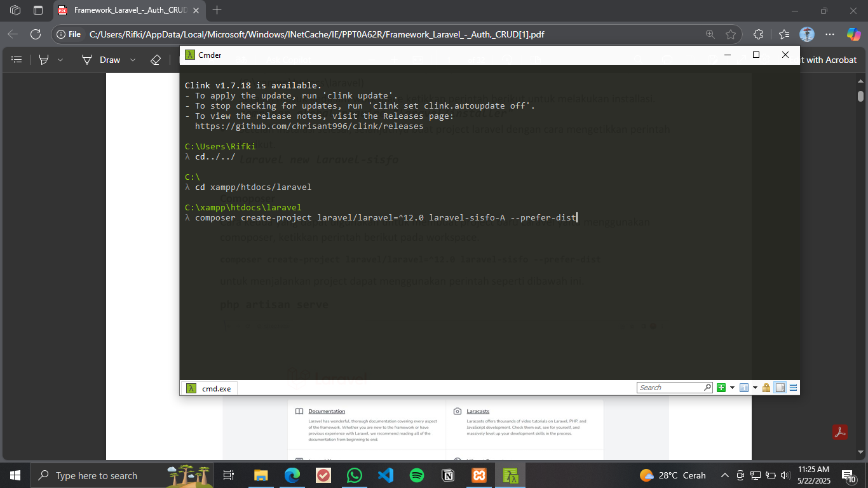
Task: Expand the console list dropdown arrow
Action: (755, 388)
